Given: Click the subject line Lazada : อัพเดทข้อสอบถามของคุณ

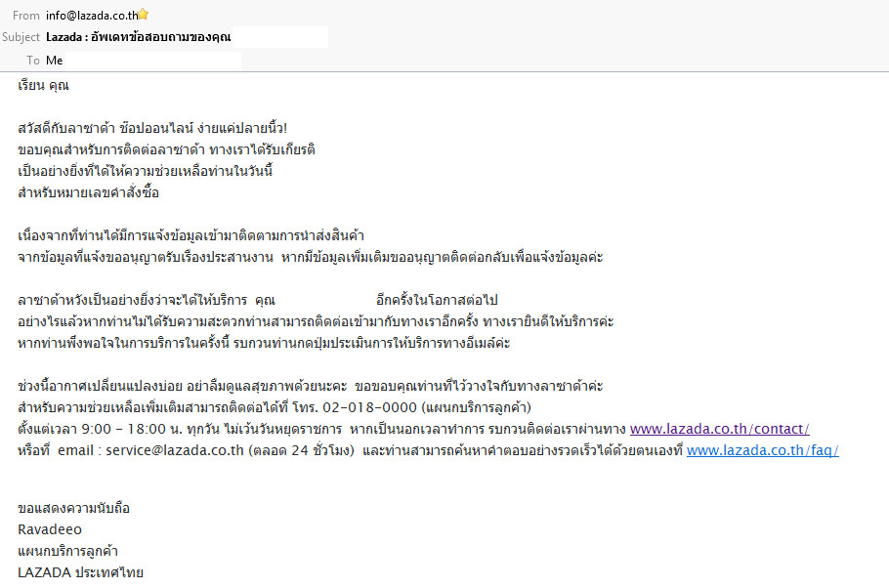Looking at the screenshot, I should [x=139, y=37].
